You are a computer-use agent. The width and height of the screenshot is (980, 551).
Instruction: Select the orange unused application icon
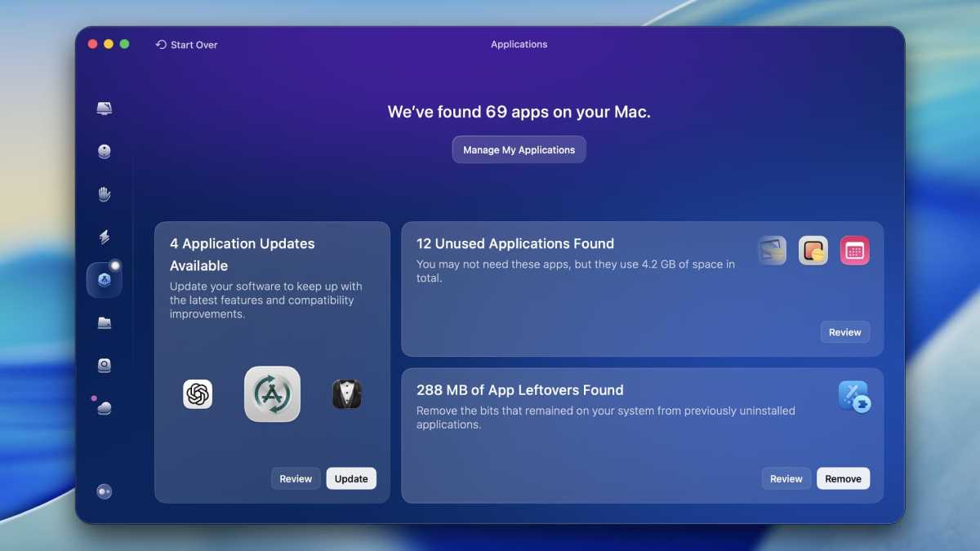(x=813, y=250)
